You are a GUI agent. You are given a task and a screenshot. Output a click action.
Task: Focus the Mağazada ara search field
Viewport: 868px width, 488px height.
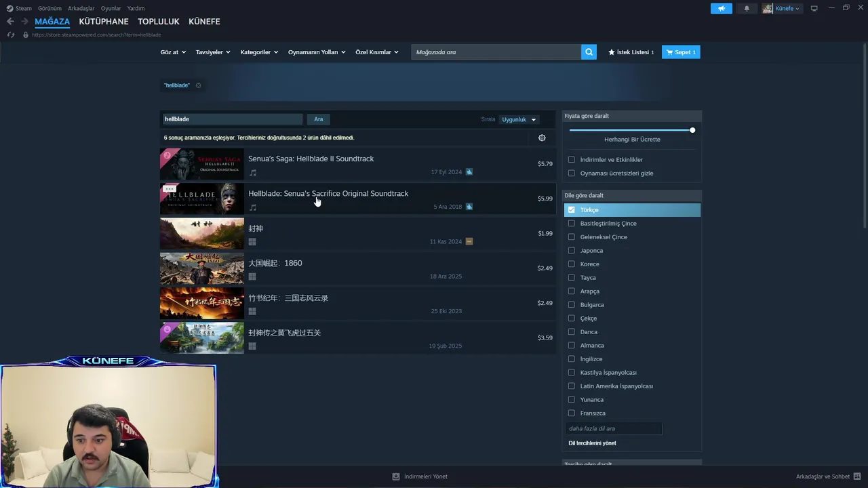tap(496, 52)
